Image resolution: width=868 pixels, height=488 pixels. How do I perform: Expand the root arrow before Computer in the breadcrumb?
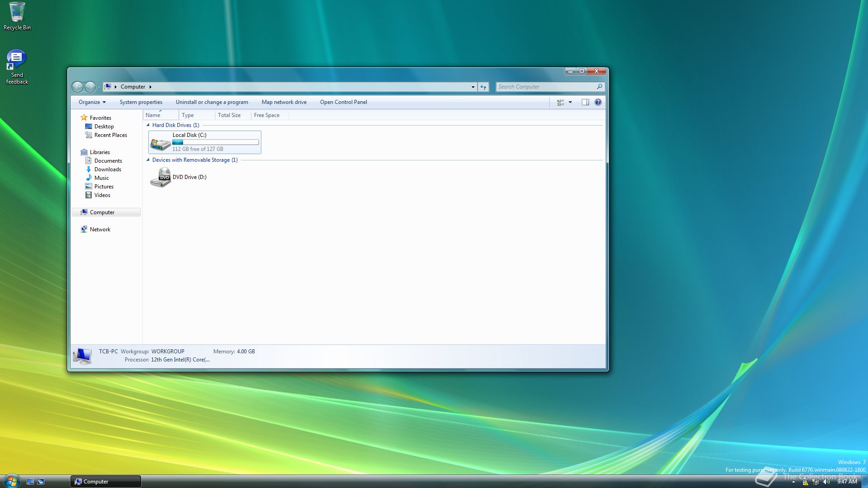116,87
